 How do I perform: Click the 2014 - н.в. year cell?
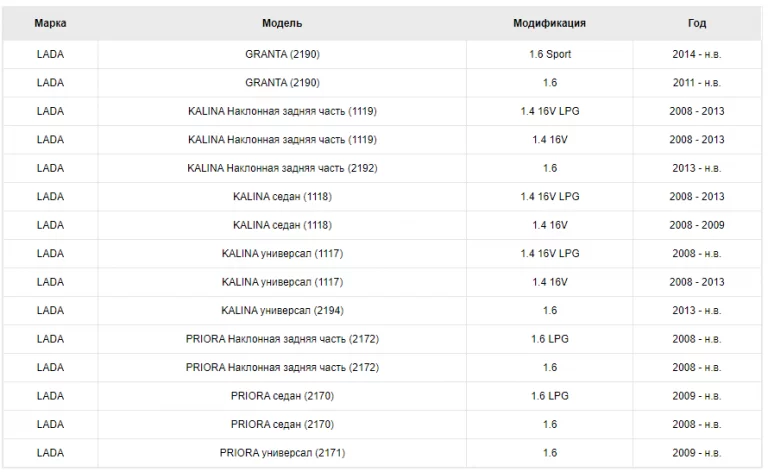(x=697, y=54)
